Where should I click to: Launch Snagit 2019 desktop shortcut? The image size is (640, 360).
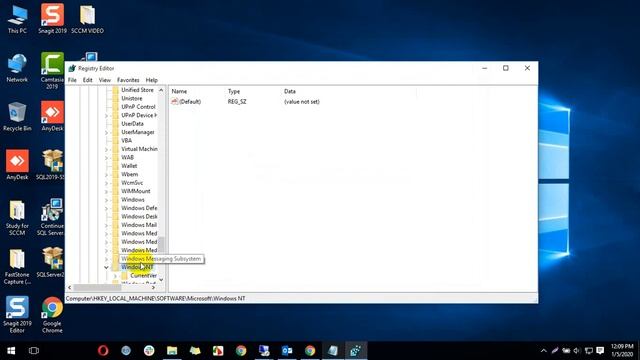(x=52, y=18)
